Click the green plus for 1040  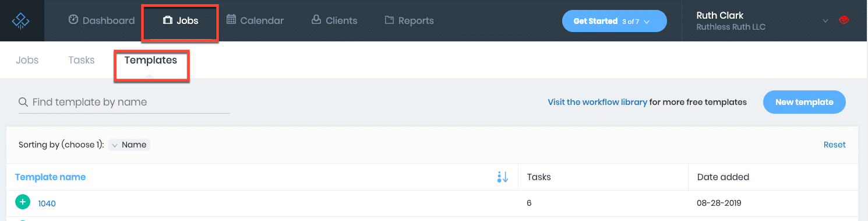coord(23,202)
